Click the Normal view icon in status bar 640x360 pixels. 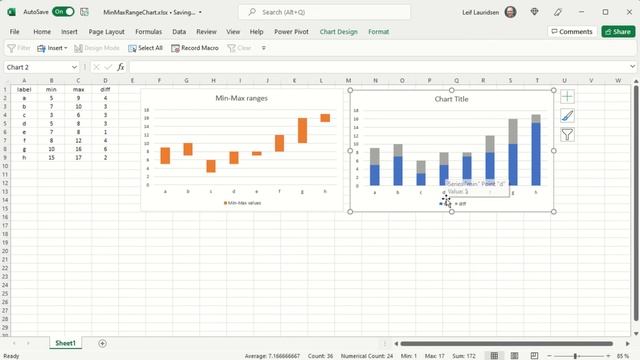494,356
